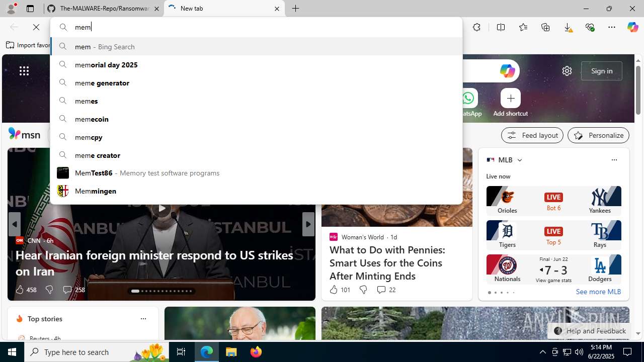
Task: Open File Explorer from taskbar
Action: point(231,352)
